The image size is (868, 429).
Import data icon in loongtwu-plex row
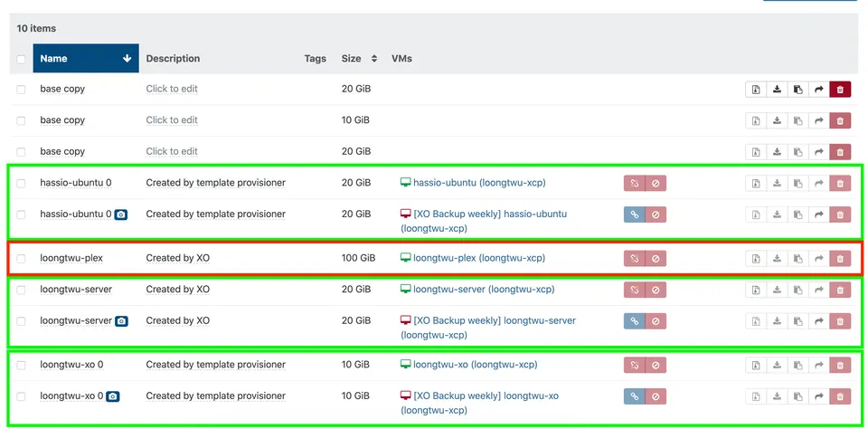coord(756,258)
